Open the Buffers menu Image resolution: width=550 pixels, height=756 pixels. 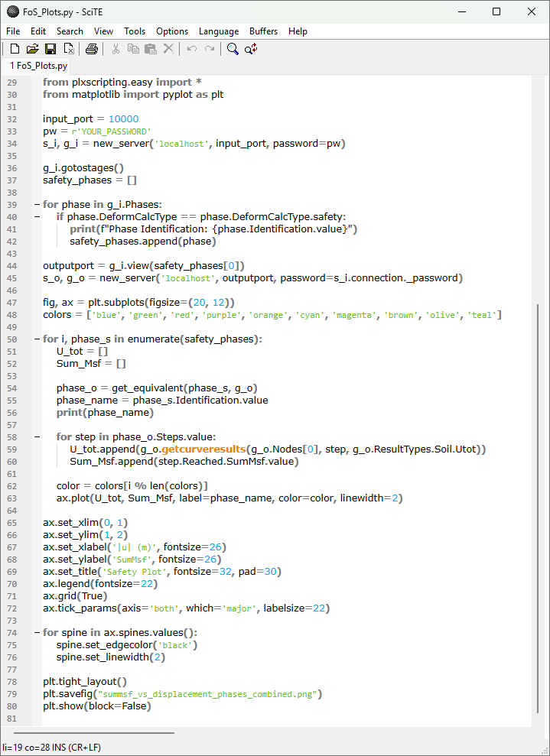tap(263, 31)
